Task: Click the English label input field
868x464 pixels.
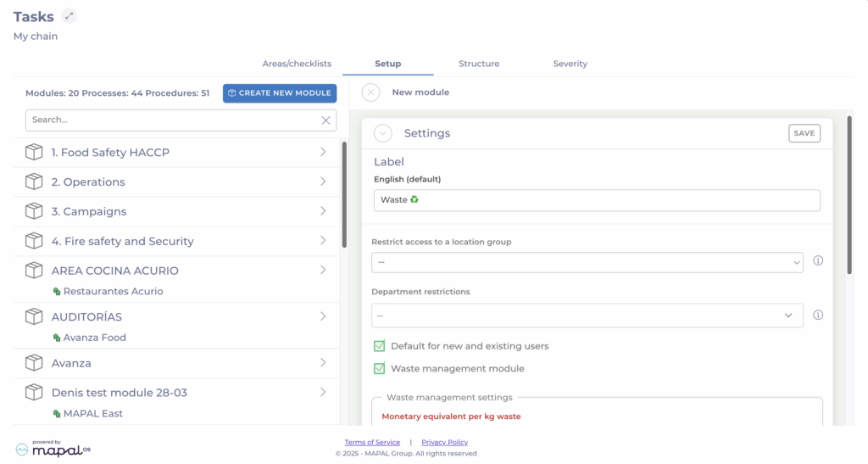Action: (596, 200)
